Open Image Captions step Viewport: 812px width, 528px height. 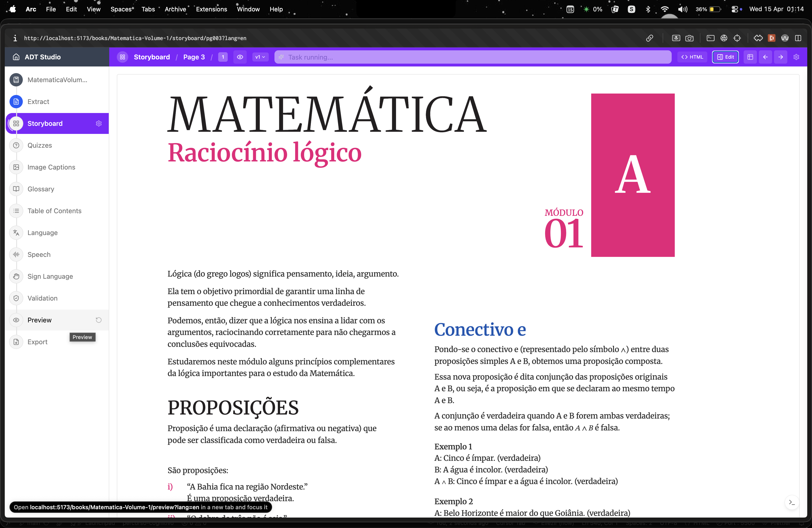coord(51,167)
